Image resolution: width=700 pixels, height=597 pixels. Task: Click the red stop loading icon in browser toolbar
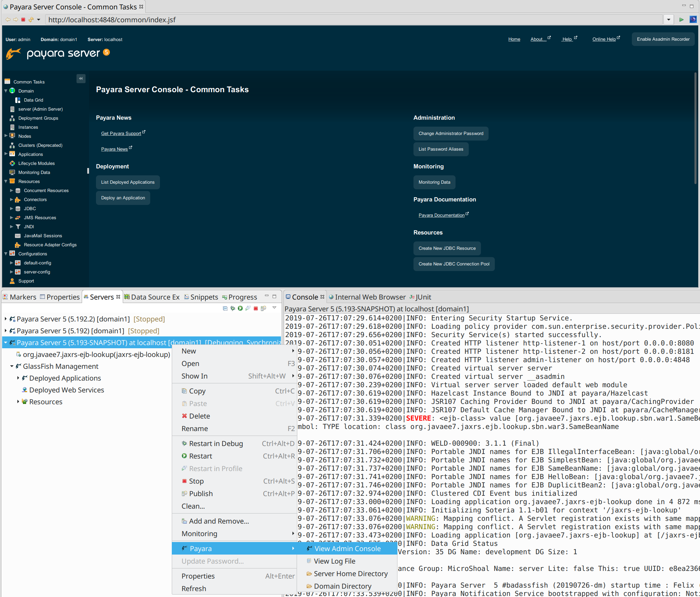click(x=23, y=19)
